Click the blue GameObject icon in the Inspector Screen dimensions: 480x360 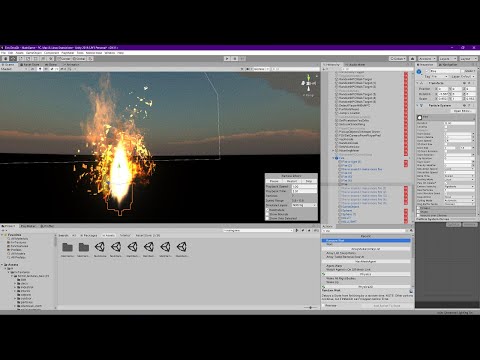point(419,71)
